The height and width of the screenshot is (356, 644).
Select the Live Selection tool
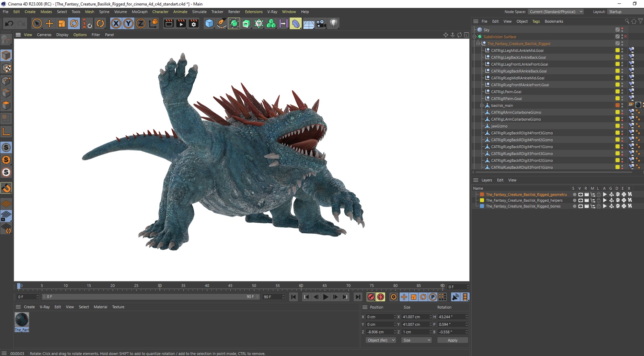tap(37, 23)
